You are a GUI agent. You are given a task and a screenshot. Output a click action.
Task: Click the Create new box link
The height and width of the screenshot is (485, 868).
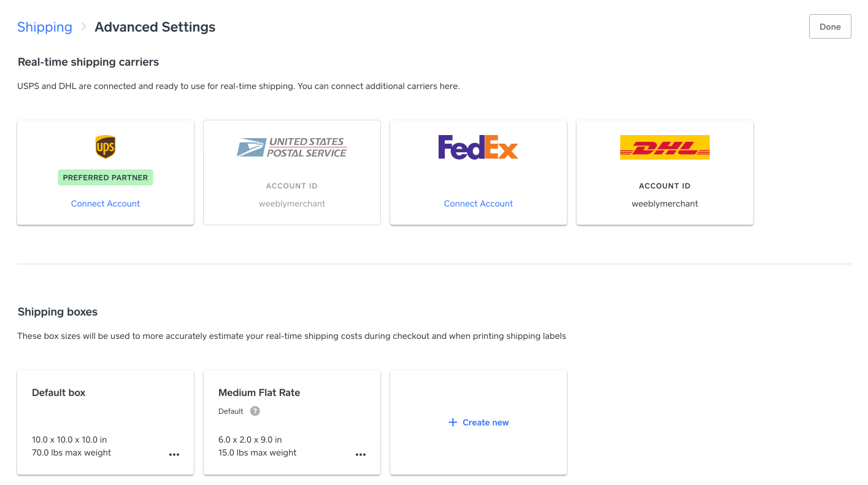coord(485,422)
